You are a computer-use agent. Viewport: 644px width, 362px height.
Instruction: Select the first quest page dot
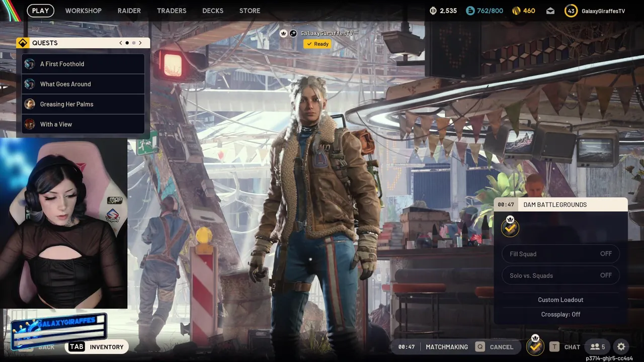point(127,43)
